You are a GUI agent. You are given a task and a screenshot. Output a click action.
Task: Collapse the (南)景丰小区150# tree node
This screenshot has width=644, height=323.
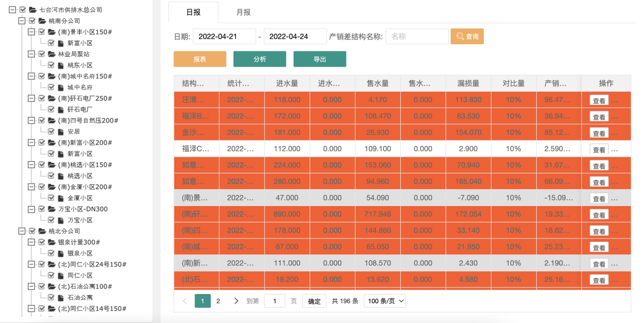click(x=31, y=32)
